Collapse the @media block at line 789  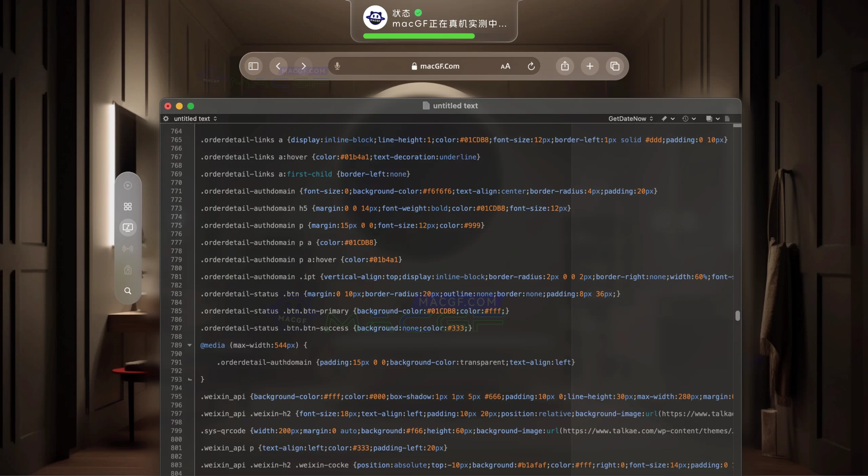coord(190,345)
